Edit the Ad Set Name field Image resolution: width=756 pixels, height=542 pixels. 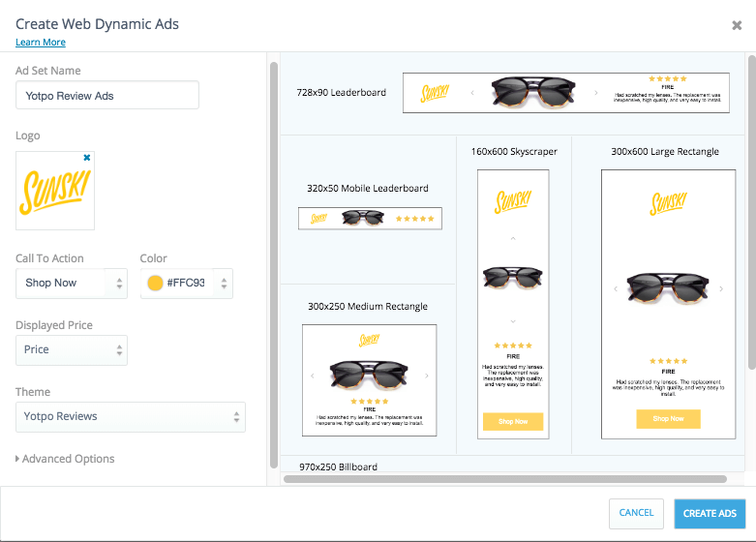(107, 96)
